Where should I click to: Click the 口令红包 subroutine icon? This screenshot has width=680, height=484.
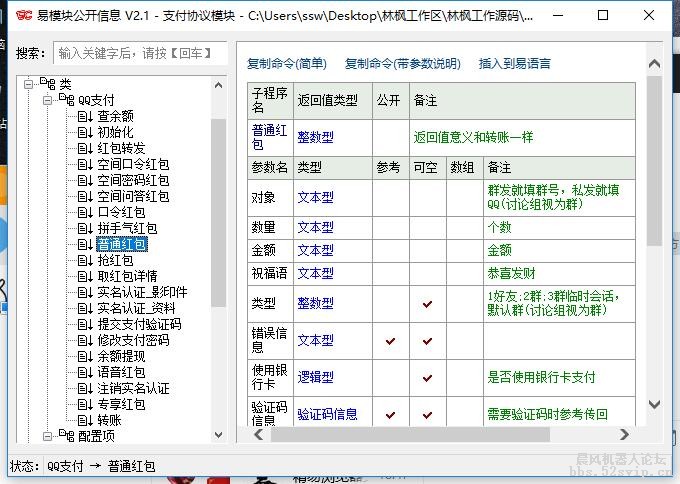point(85,213)
